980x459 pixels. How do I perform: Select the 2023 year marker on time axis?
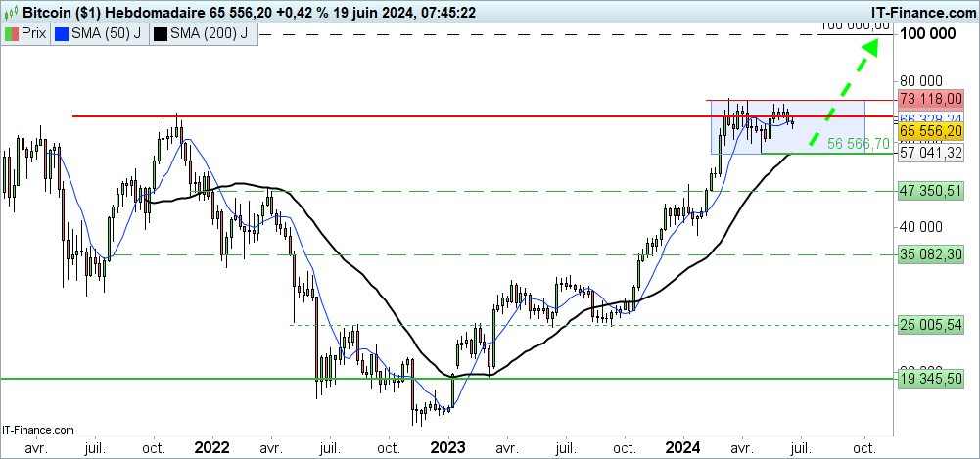pos(447,447)
